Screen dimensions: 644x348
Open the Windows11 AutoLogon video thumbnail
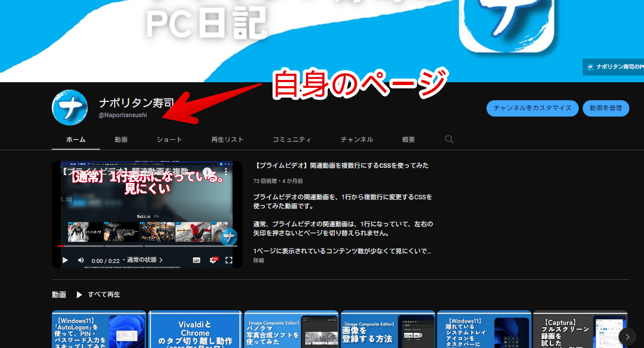point(99,329)
